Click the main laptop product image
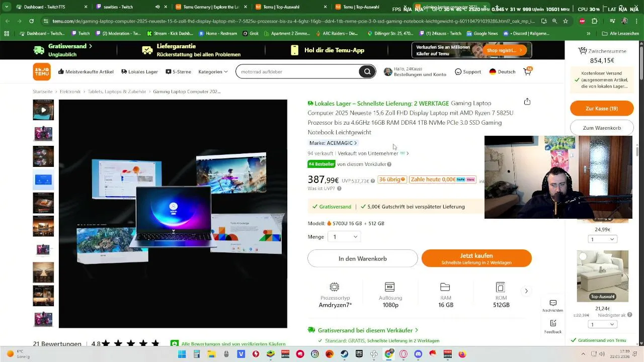Viewport: 644px width, 362px height. tap(173, 214)
